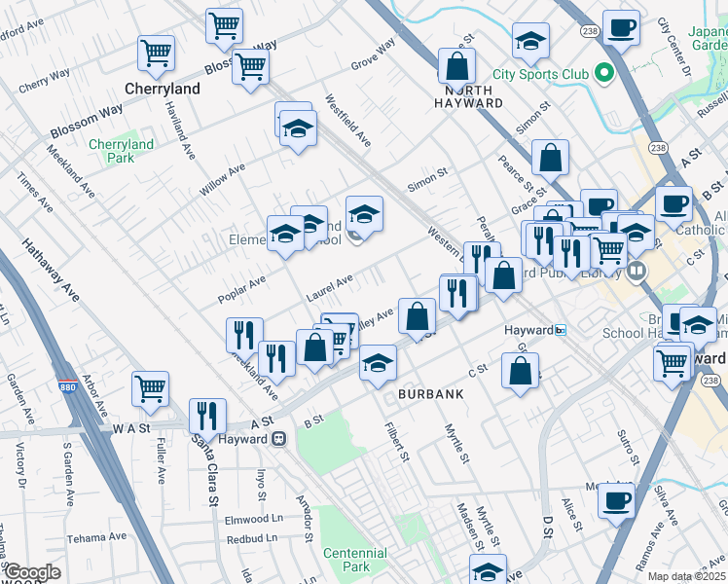The height and width of the screenshot is (584, 728).
Task: Click the green City Sports Club pin
Action: coord(604,74)
